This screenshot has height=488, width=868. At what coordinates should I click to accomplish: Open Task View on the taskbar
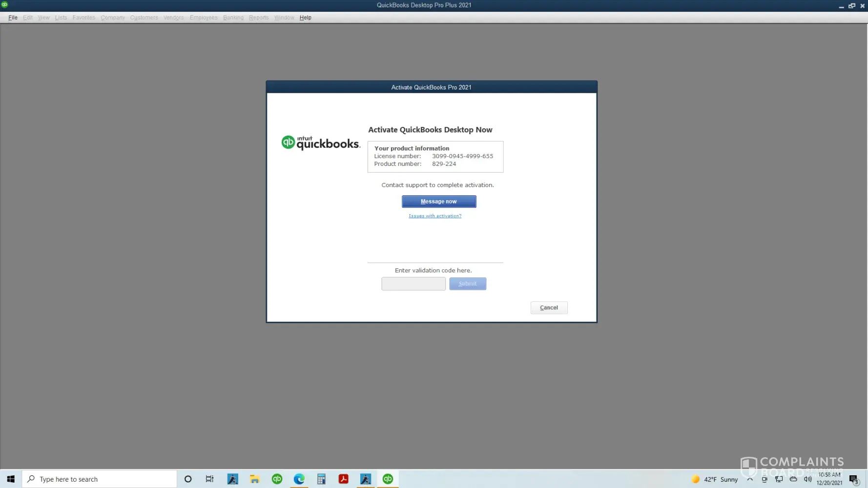pyautogui.click(x=209, y=479)
